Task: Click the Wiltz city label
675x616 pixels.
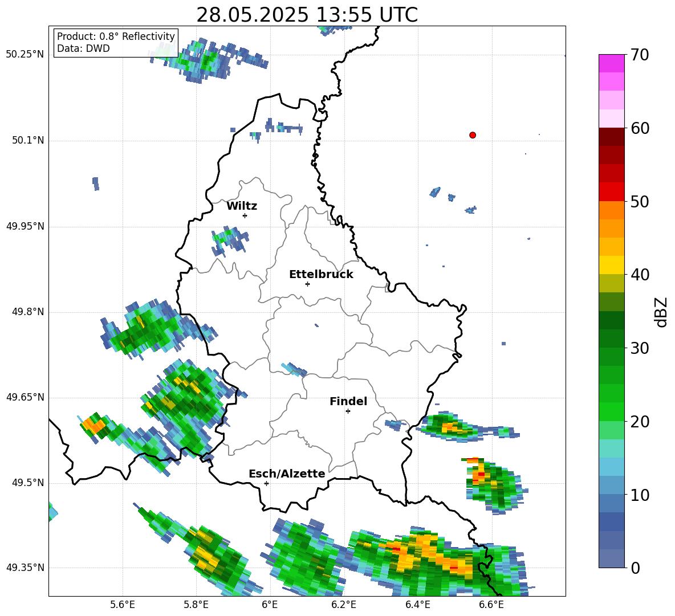Action: pos(242,206)
